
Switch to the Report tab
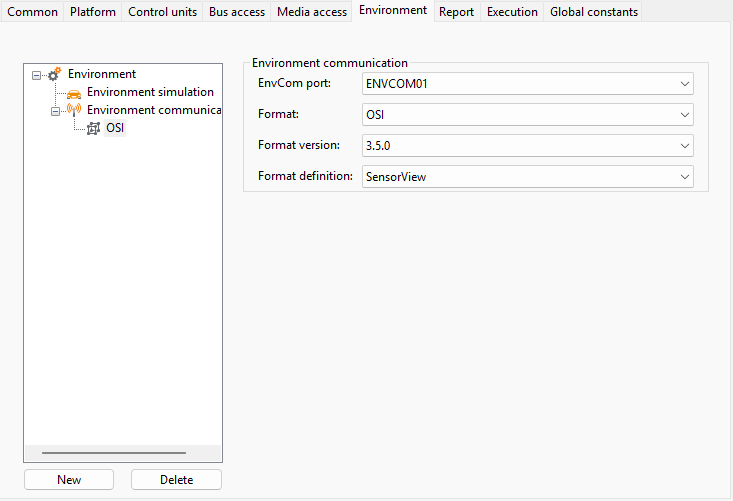(456, 12)
